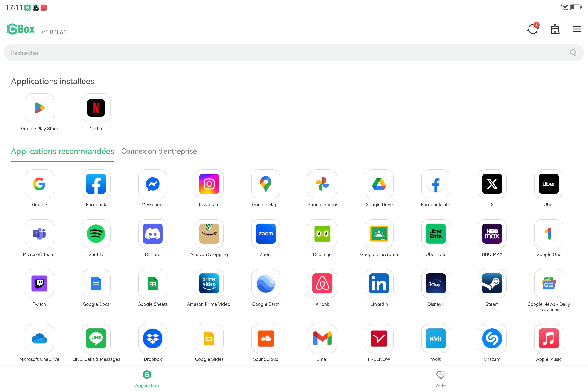Choose the Zoom app icon
Screen dimensions: 588x392
coord(266,233)
